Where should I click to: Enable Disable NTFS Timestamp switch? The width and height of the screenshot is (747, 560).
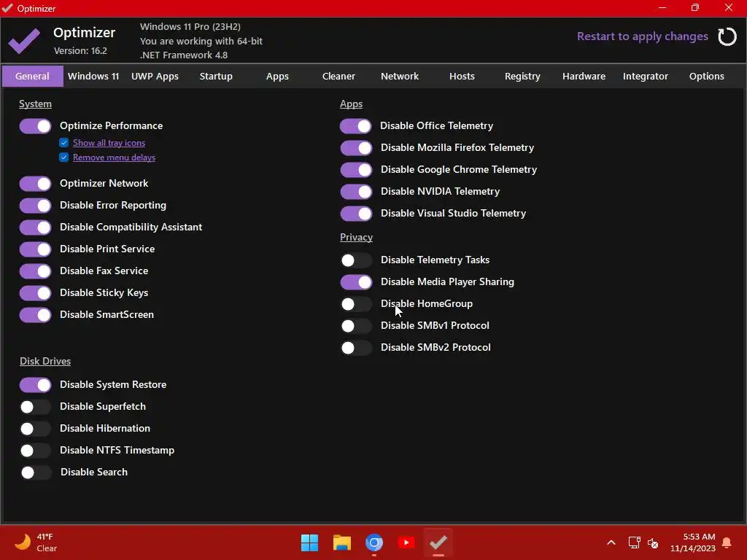pyautogui.click(x=35, y=451)
